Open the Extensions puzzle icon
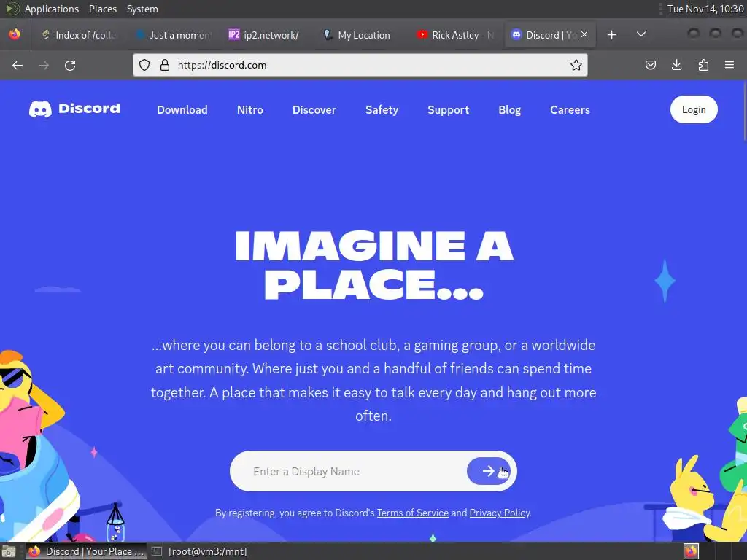 point(703,65)
